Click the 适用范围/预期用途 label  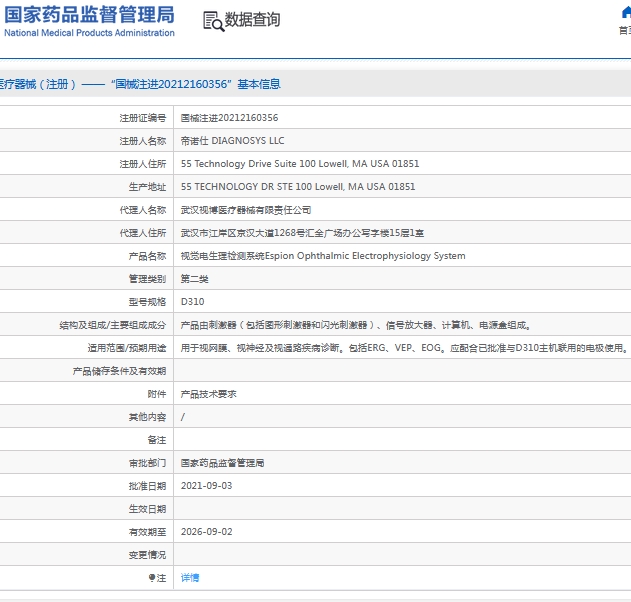click(x=127, y=348)
